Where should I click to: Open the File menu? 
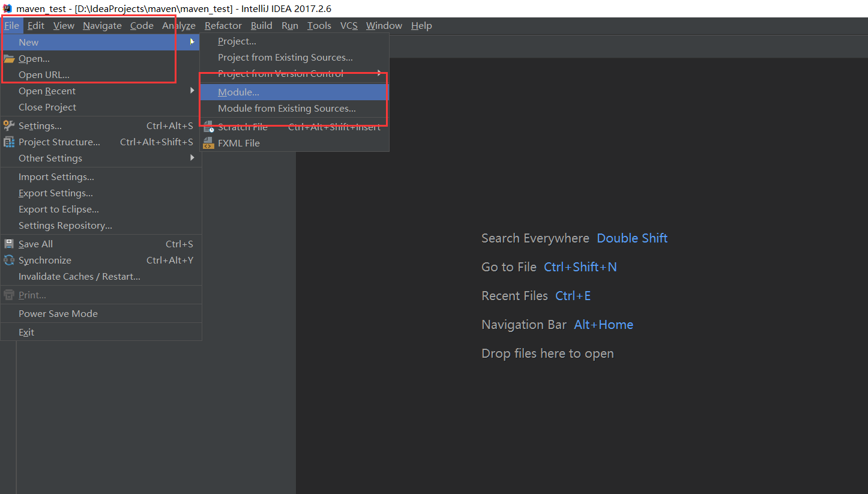[x=11, y=25]
